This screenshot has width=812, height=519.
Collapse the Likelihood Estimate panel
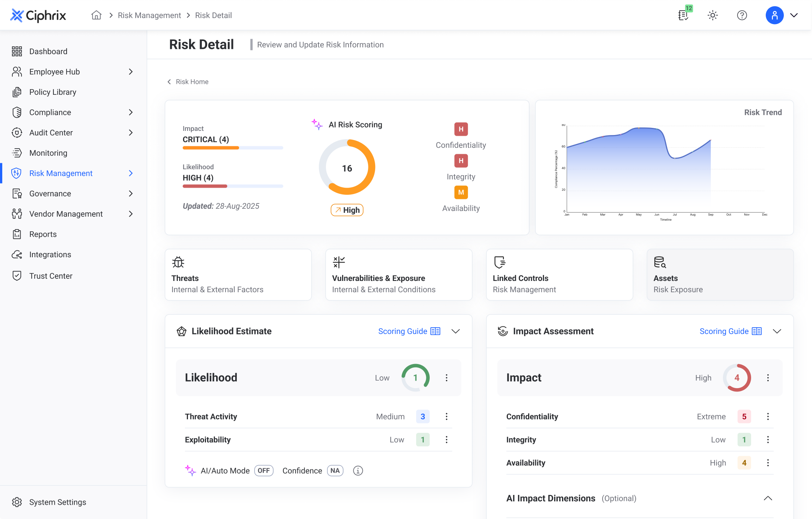455,331
